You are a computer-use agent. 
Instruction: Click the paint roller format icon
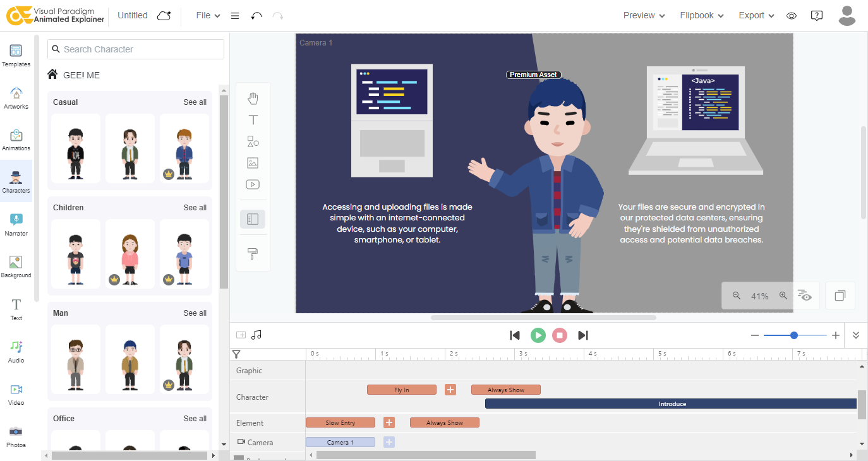[253, 254]
